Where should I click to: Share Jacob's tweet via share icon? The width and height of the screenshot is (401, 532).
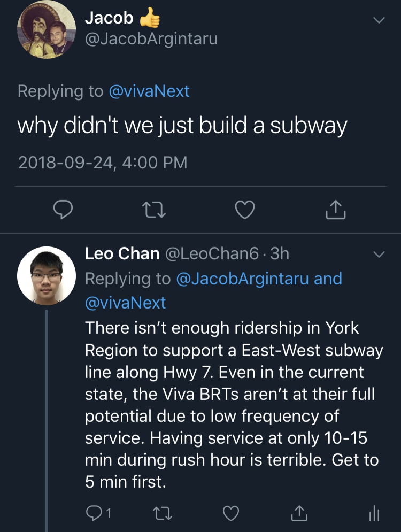336,210
